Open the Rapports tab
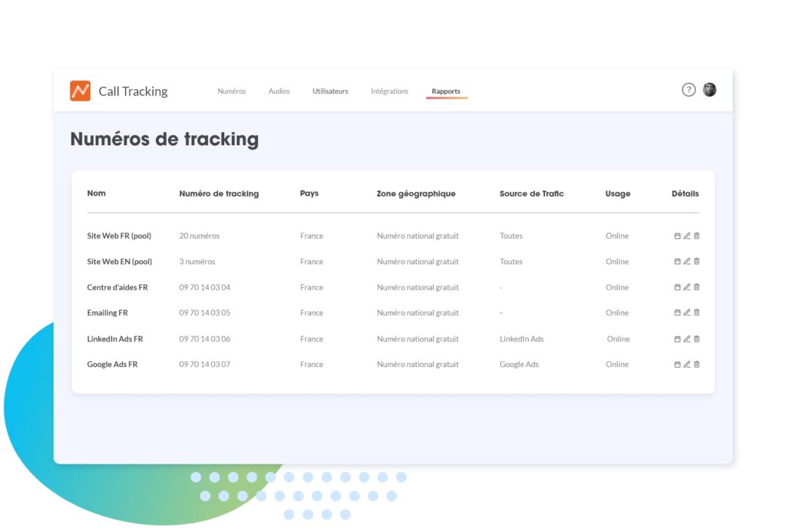Viewport: 786px width, 532px height. (446, 91)
